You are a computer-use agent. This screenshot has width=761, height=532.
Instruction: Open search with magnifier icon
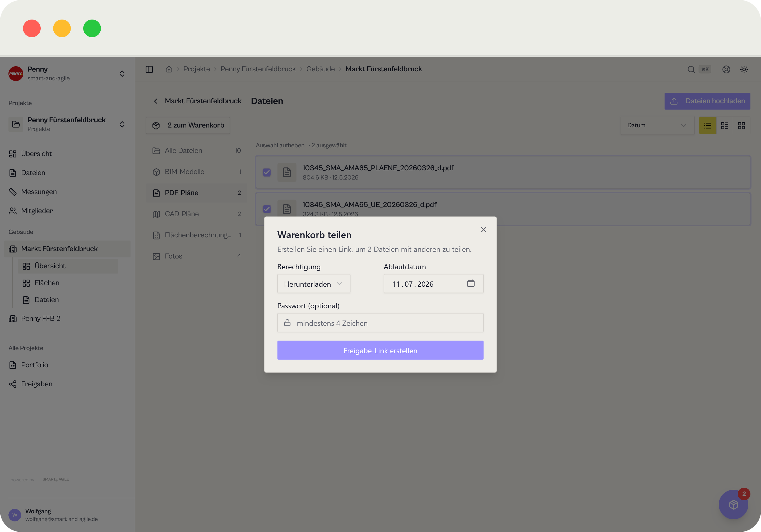(x=691, y=69)
